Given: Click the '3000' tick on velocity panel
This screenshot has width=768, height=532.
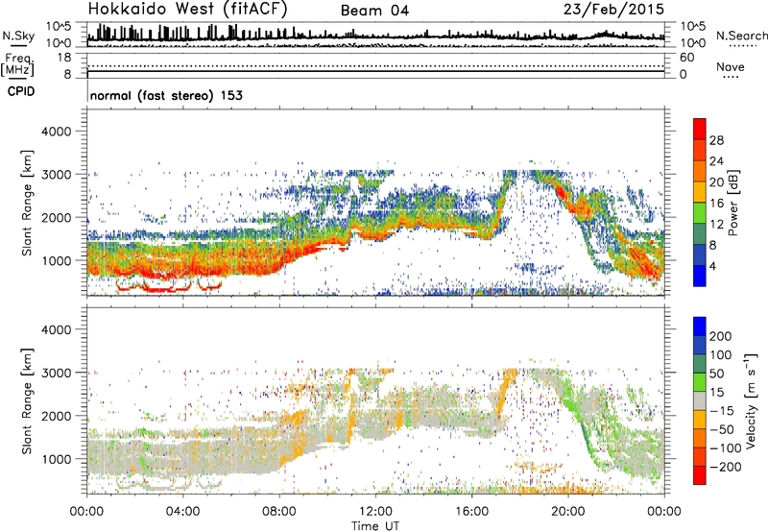Looking at the screenshot, I should pos(56,373).
